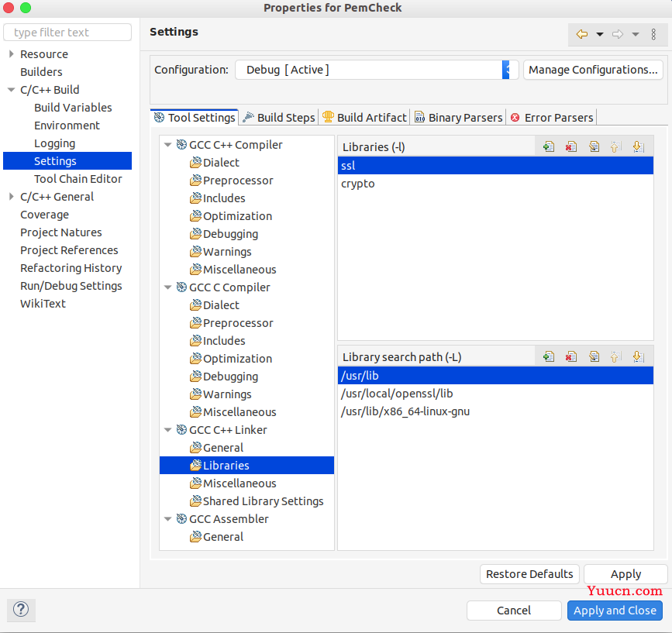
Task: Add a new Library search path (-L)
Action: [549, 356]
